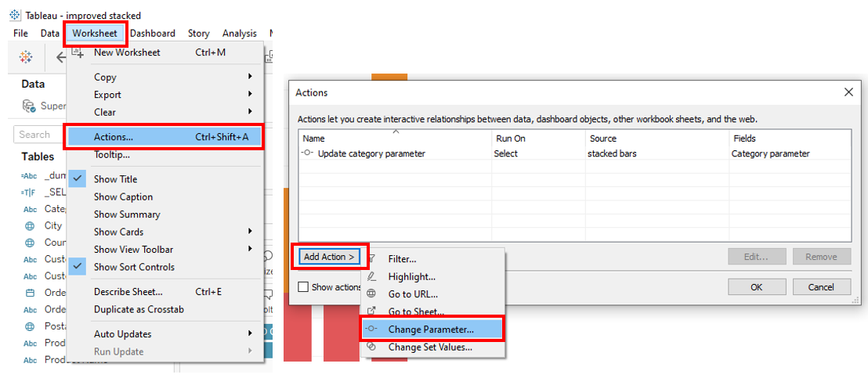Click OK in Actions dialog
The height and width of the screenshot is (378, 868).
[x=756, y=286]
